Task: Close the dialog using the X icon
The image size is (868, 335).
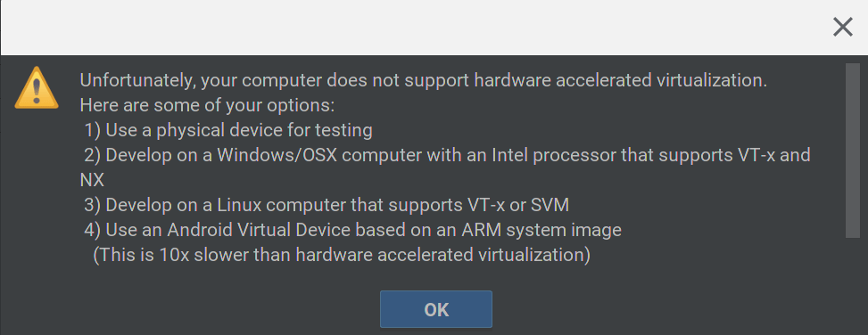Action: tap(842, 27)
